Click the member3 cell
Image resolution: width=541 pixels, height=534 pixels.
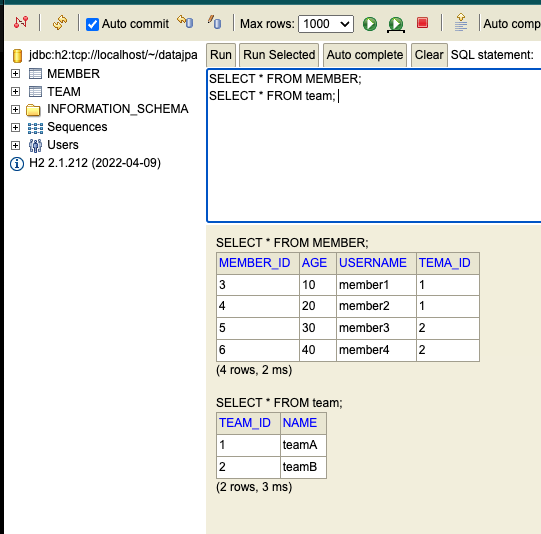(376, 328)
